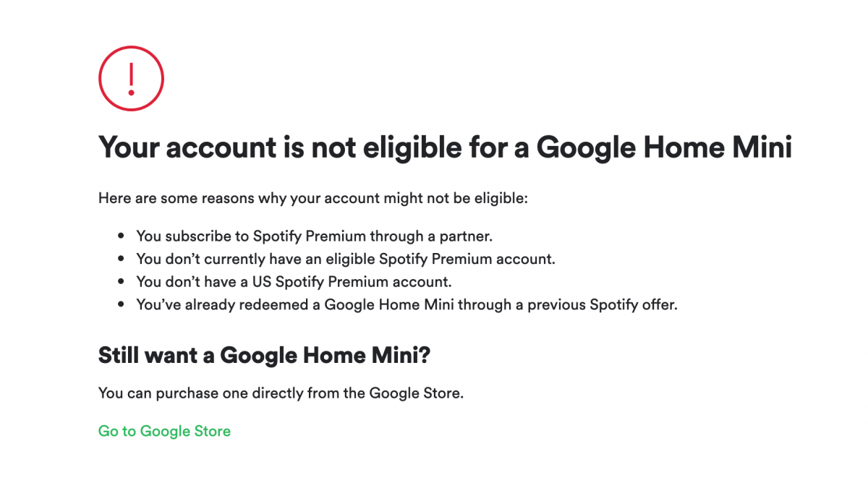
Task: Click the bullet dot before 'You've already redeemed'
Action: tap(120, 304)
